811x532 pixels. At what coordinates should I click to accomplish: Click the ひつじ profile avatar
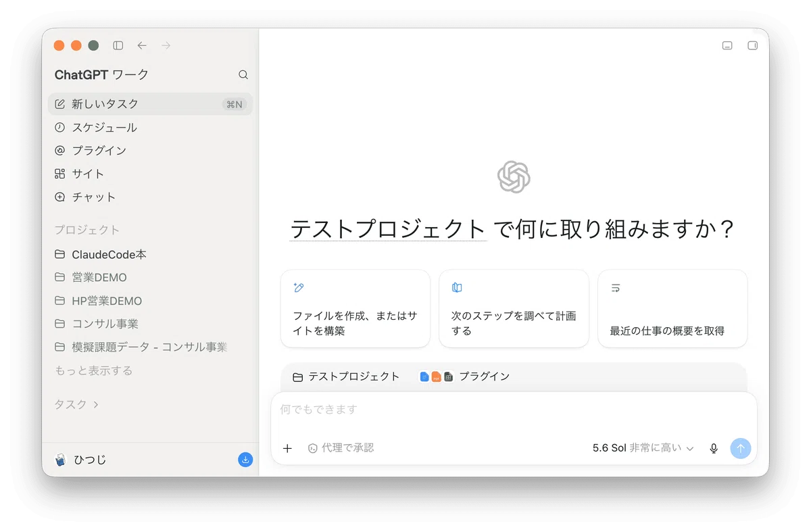(x=60, y=460)
